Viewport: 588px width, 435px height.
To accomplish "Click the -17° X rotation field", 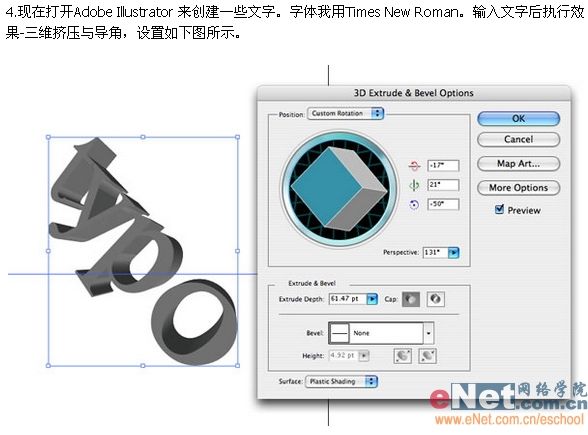I will 443,165.
